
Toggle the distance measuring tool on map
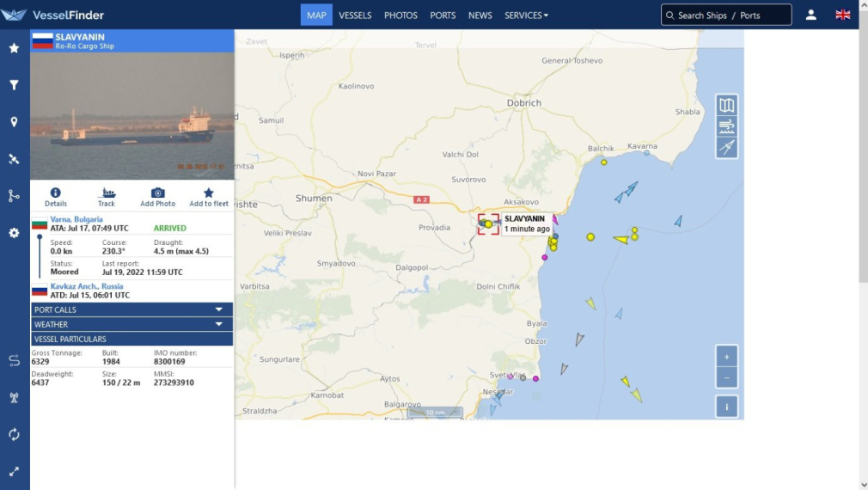click(726, 148)
